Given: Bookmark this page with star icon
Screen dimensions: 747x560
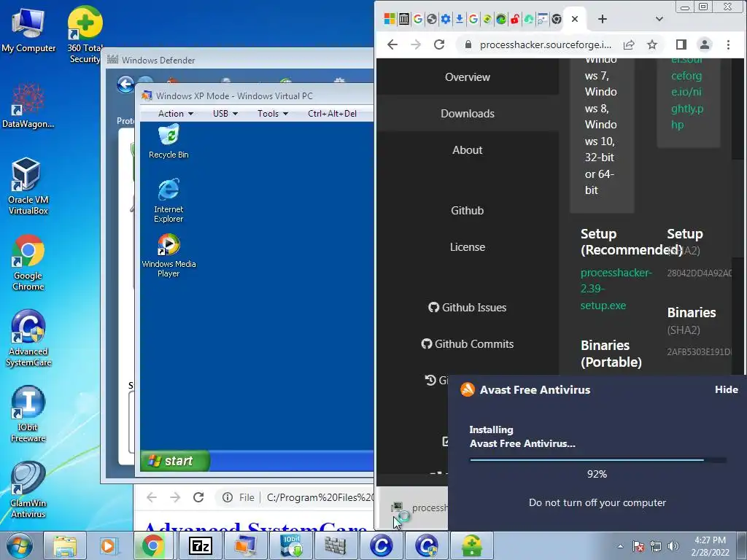Looking at the screenshot, I should (651, 44).
